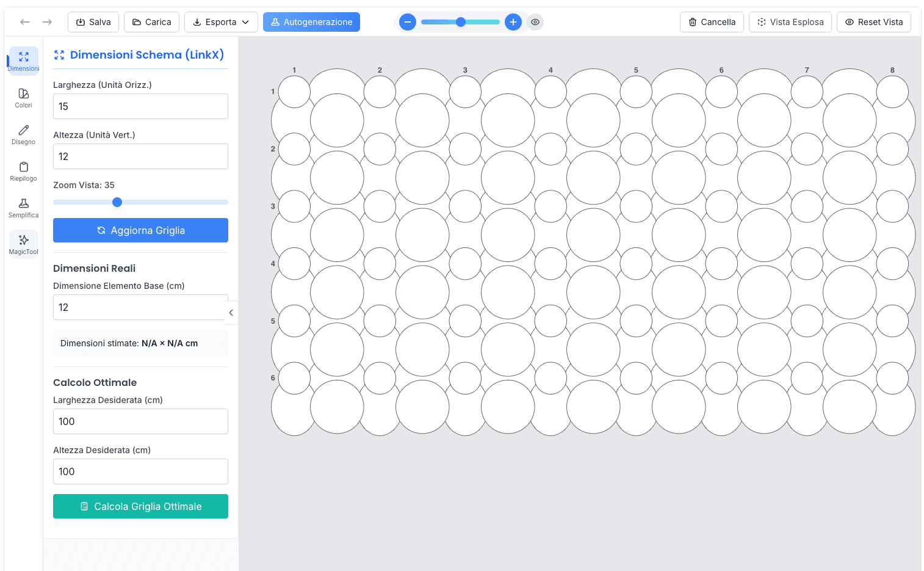
Task: Click the zoom in plus icon
Action: pyautogui.click(x=513, y=22)
